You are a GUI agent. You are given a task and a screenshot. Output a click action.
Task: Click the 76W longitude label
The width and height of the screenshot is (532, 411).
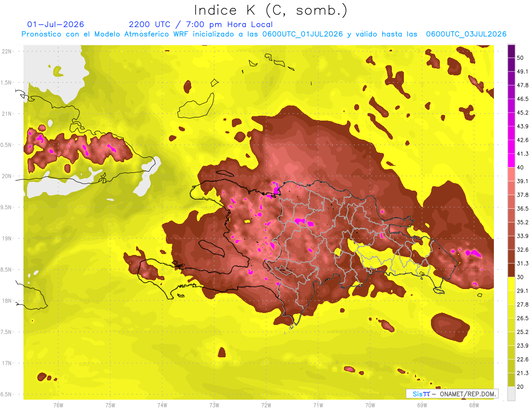58,405
